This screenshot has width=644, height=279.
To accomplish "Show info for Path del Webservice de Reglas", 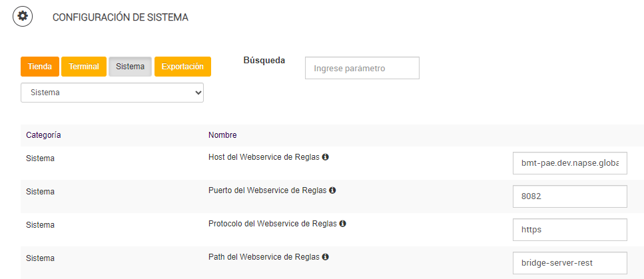I will click(325, 256).
